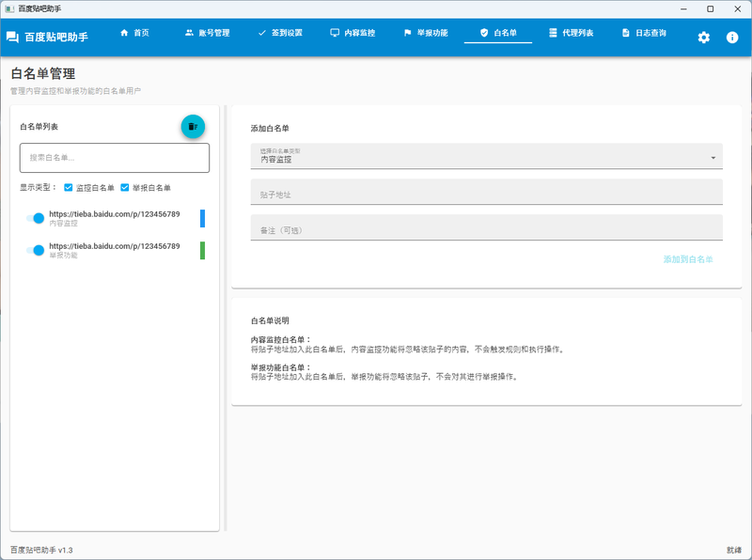The height and width of the screenshot is (560, 752).
Task: Click the 添加到白名单 button
Action: pos(688,259)
